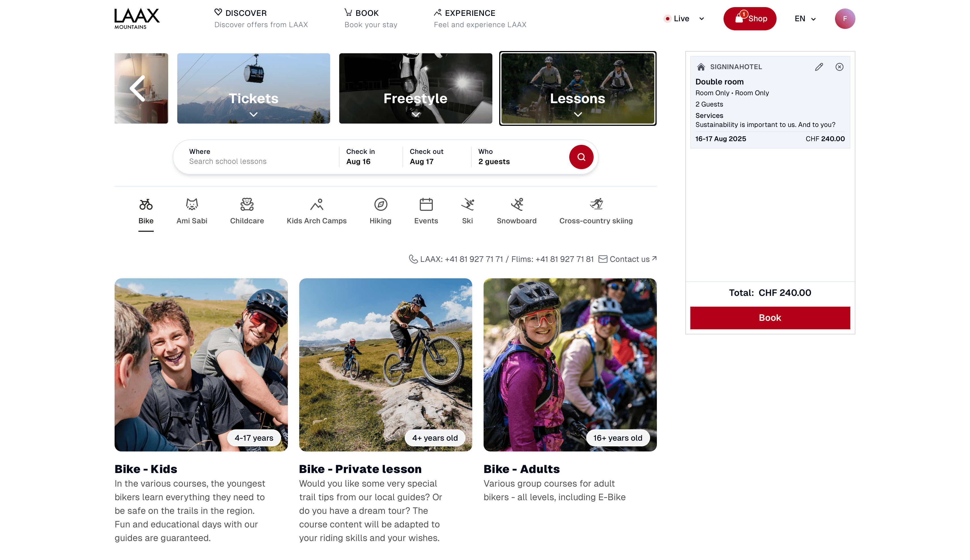Open the Snowboard category

pyautogui.click(x=516, y=205)
